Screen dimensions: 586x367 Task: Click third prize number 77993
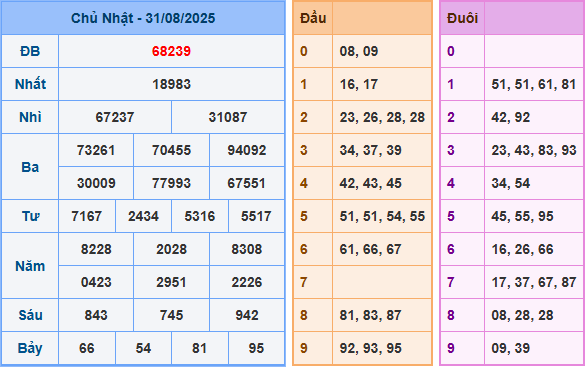pos(171,183)
